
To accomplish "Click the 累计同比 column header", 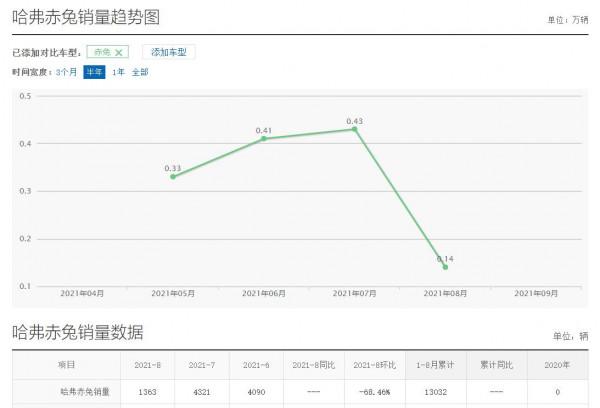I will point(497,365).
